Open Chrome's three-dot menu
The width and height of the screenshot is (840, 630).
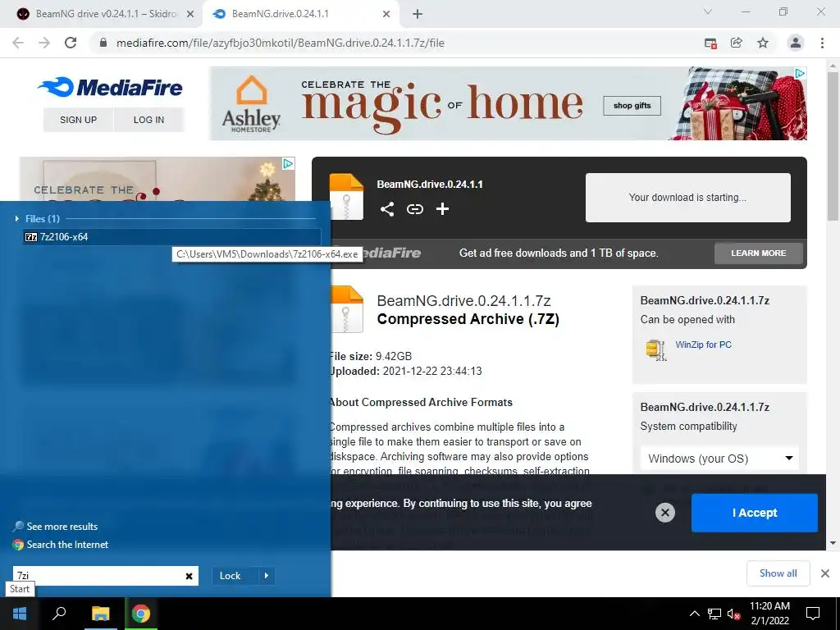822,43
